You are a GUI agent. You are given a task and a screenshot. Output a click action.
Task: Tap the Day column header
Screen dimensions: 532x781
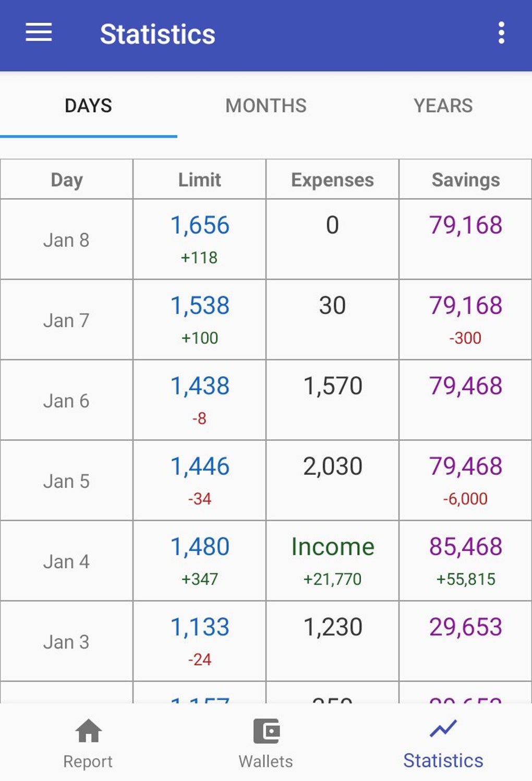[x=67, y=179]
